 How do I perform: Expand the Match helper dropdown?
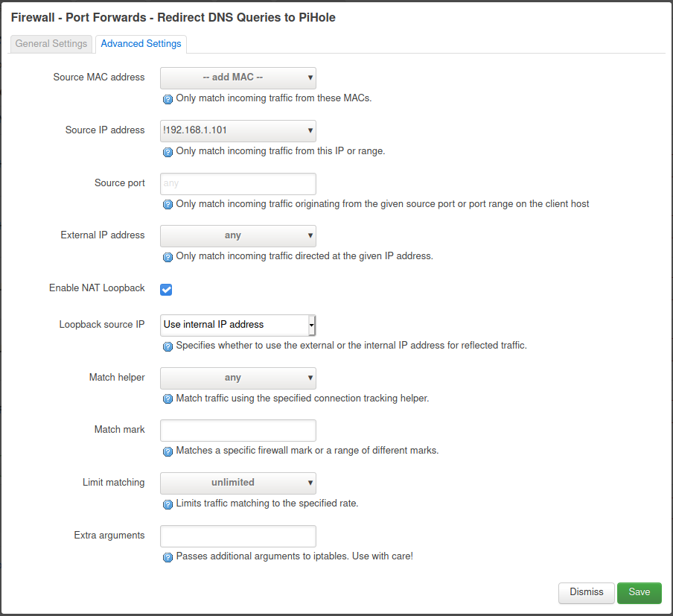237,378
